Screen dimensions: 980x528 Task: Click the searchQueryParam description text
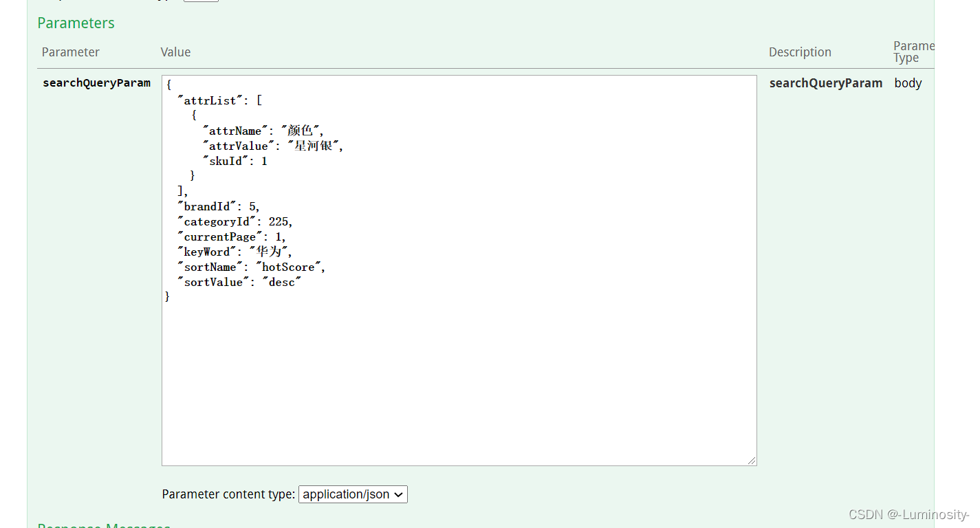pos(825,82)
